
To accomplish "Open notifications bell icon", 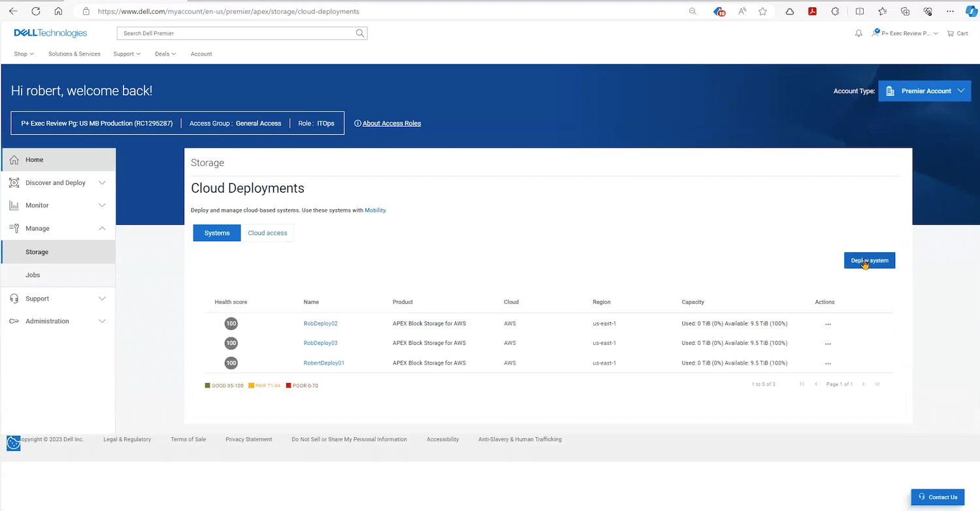I will [858, 33].
